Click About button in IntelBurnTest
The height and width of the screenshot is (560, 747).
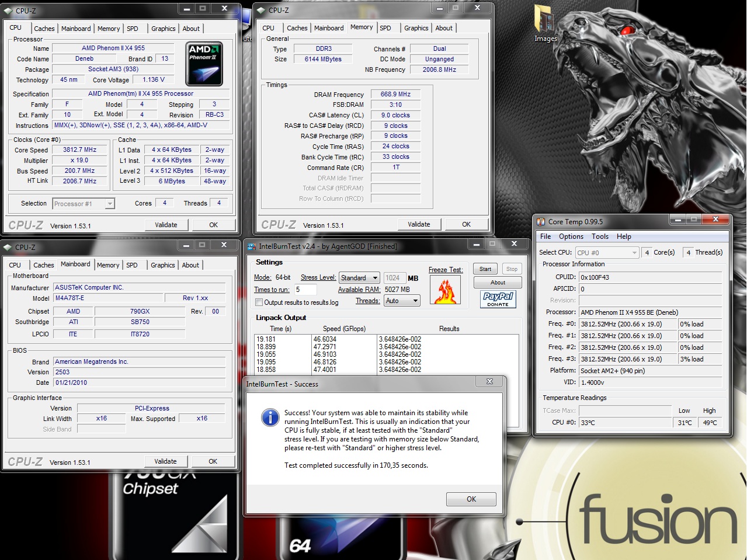coord(498,283)
